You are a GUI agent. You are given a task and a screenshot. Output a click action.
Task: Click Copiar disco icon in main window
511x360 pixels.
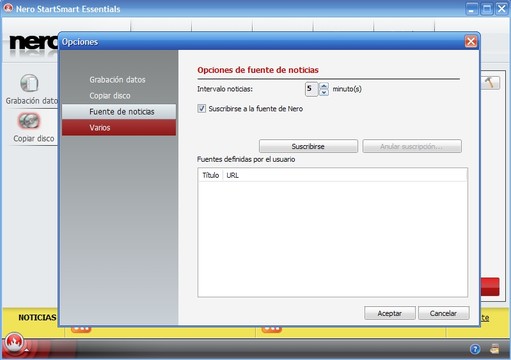coord(29,121)
